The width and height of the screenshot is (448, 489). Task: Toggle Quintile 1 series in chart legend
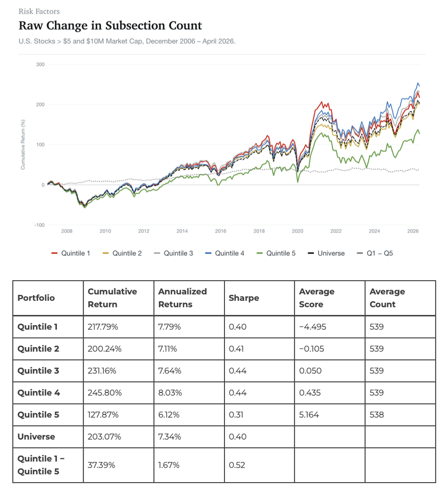71,253
